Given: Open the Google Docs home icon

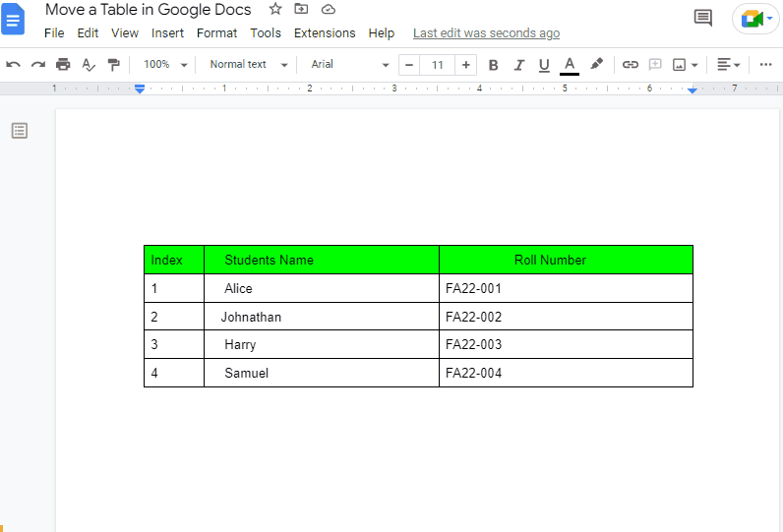Looking at the screenshot, I should pyautogui.click(x=13, y=19).
